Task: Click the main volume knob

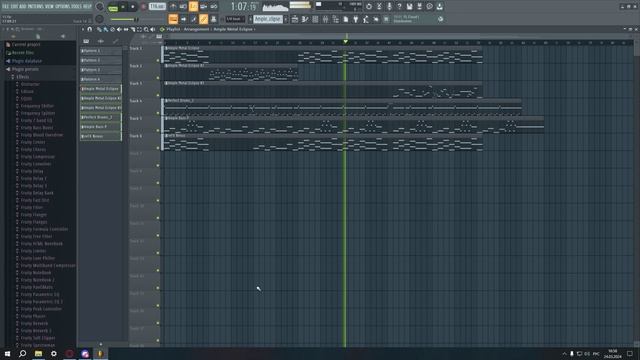Action: pyautogui.click(x=99, y=7)
